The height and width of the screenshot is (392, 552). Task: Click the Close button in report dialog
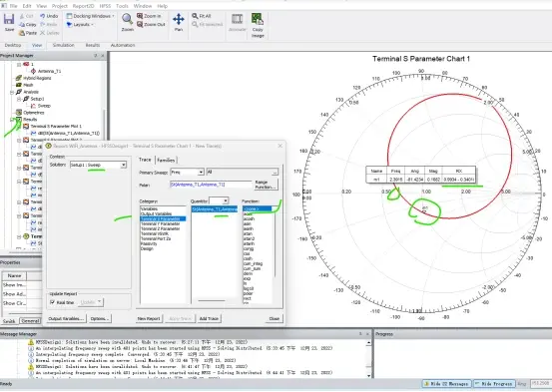pyautogui.click(x=275, y=318)
